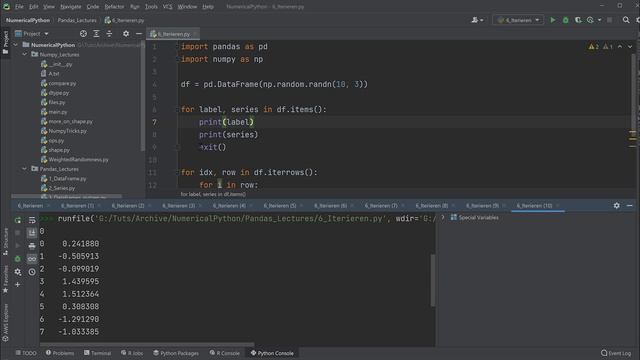Image resolution: width=640 pixels, height=360 pixels.
Task: Rerun the Python console
Action: coord(18,220)
